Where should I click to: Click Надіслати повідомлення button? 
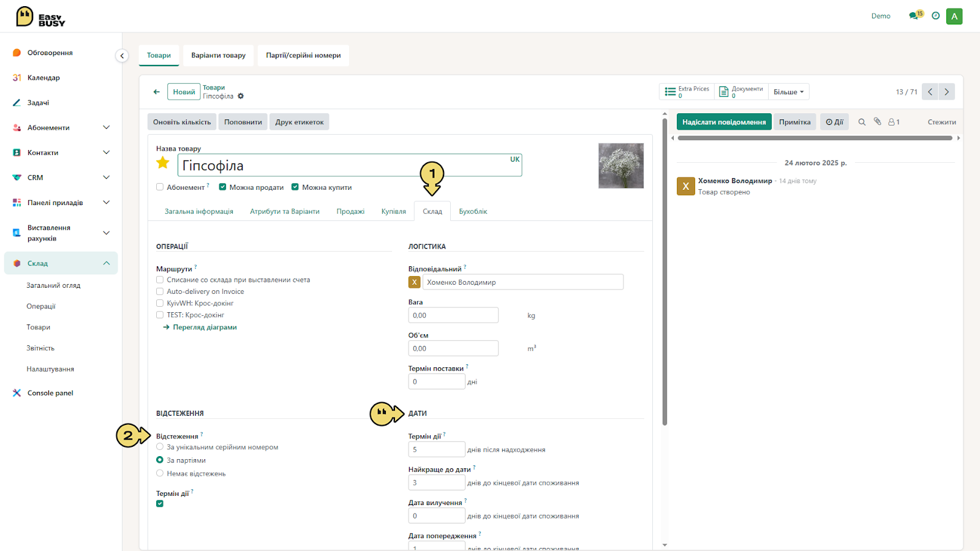coord(724,122)
